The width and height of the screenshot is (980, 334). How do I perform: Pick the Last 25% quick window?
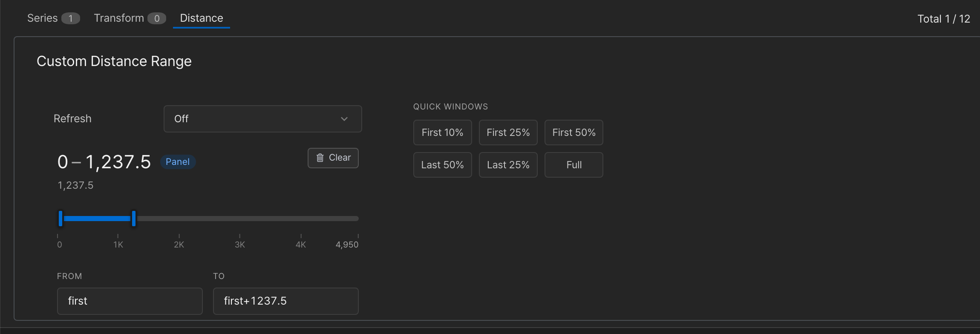click(508, 165)
